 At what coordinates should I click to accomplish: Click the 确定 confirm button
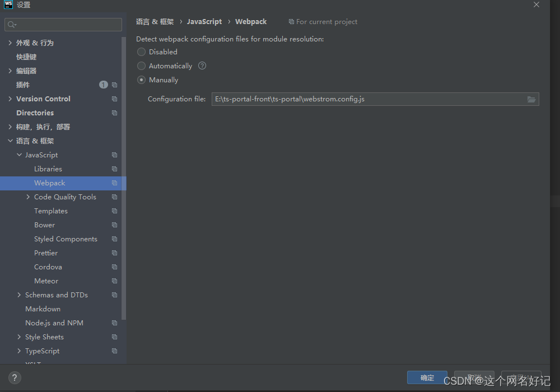[x=427, y=377]
